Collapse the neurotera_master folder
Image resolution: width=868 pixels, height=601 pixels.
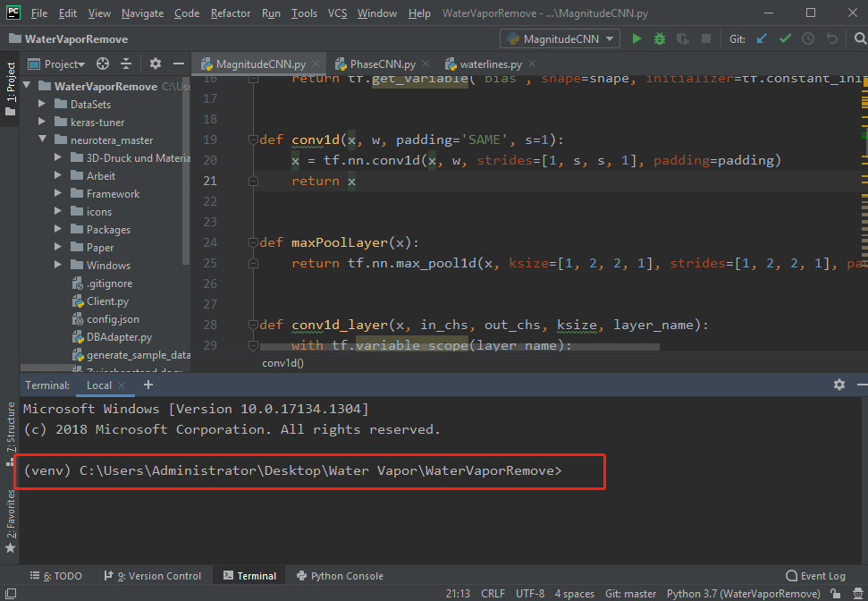tap(42, 140)
